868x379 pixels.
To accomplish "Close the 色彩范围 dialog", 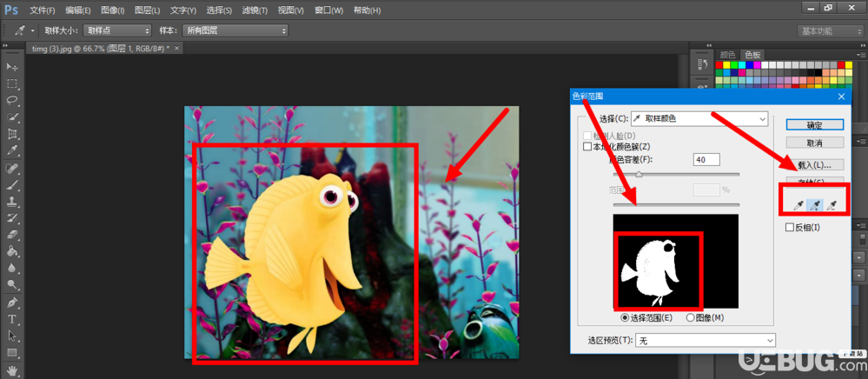I will [x=842, y=96].
